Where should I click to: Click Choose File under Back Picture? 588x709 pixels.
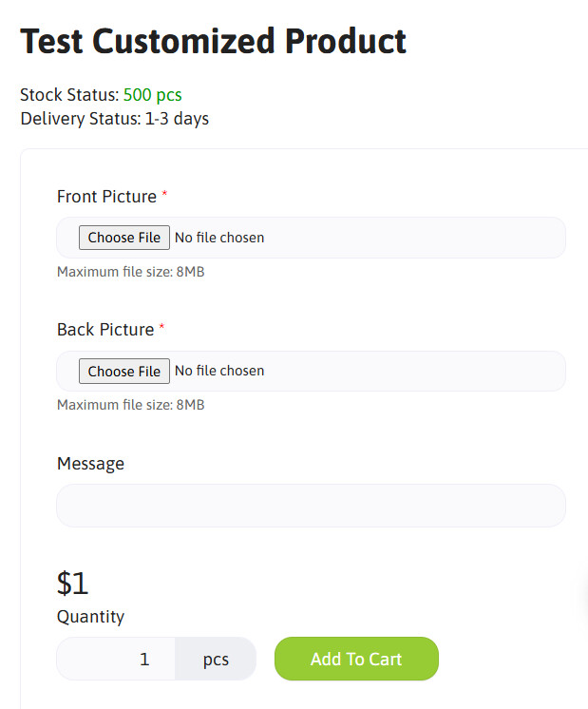[x=124, y=371]
